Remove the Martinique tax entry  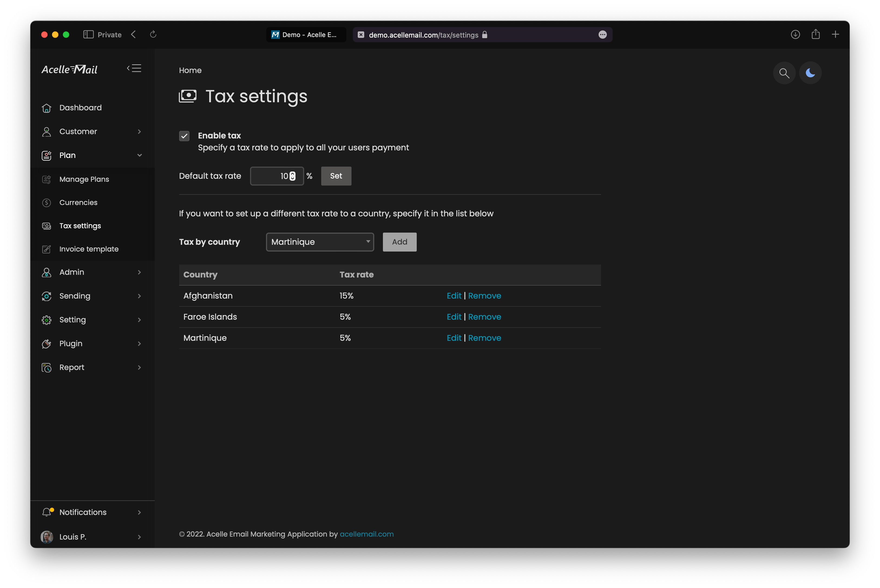click(x=484, y=338)
